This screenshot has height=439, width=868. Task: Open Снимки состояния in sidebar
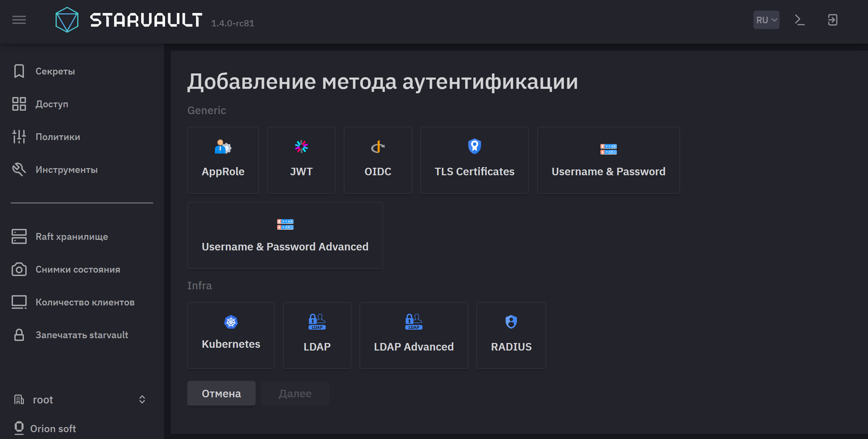click(78, 269)
